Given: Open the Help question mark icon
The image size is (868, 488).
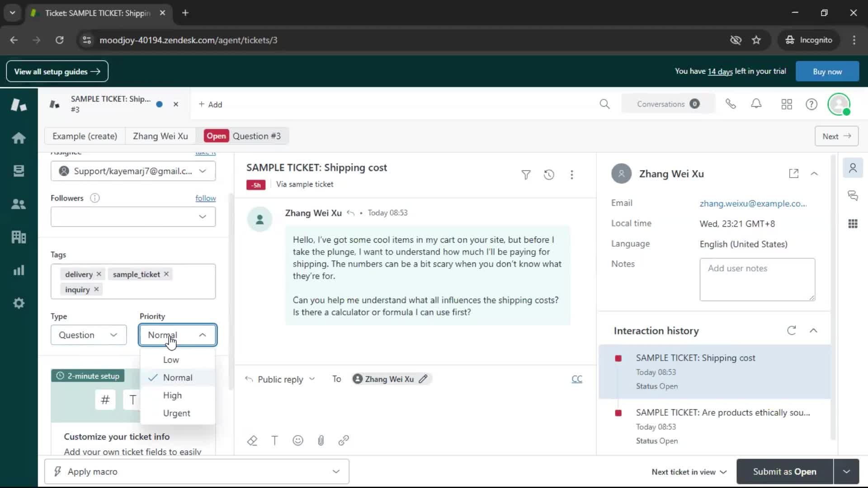Looking at the screenshot, I should 811,104.
